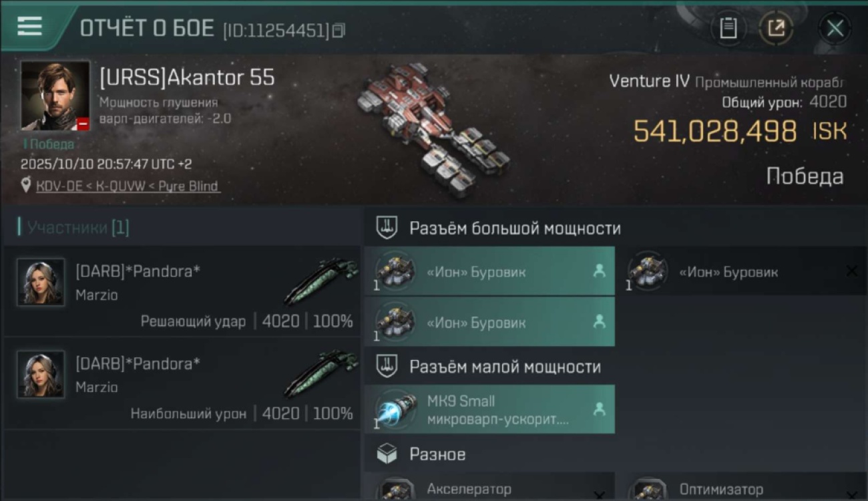Close the battle report window
This screenshot has height=501, width=868.
pos(835,28)
